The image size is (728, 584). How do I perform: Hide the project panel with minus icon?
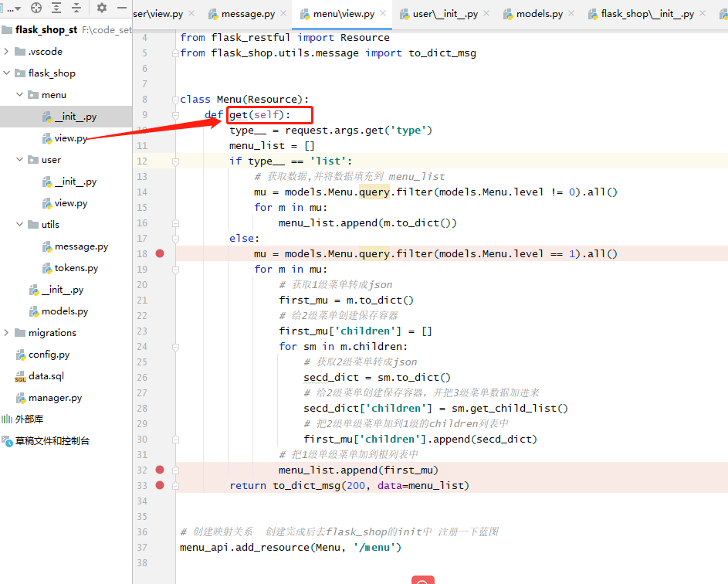pyautogui.click(x=122, y=8)
